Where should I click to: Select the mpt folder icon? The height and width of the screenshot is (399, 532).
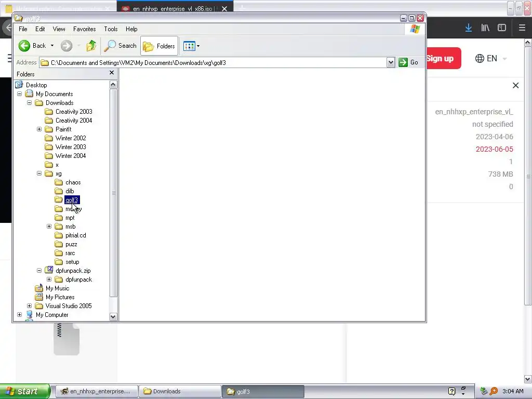[59, 218]
